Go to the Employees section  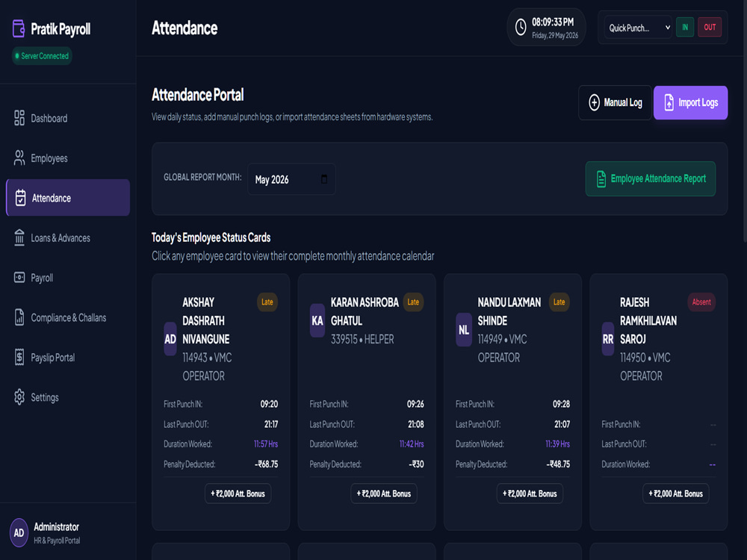tap(68, 158)
